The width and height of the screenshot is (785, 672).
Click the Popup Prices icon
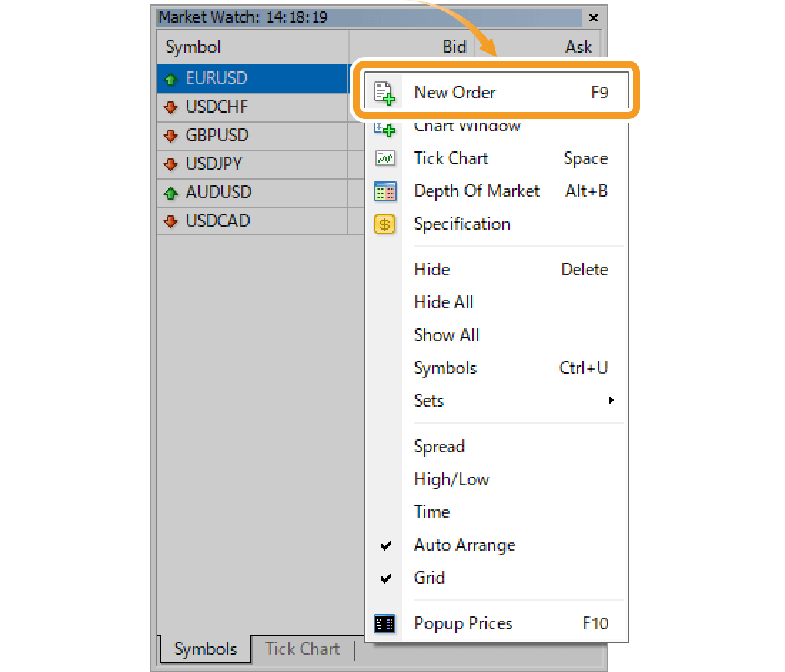tap(385, 623)
